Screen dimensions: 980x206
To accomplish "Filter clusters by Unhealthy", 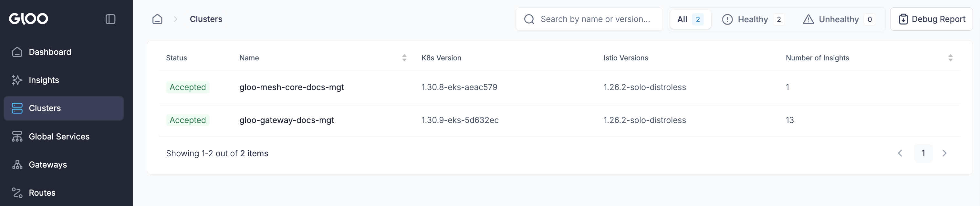I will point(839,19).
